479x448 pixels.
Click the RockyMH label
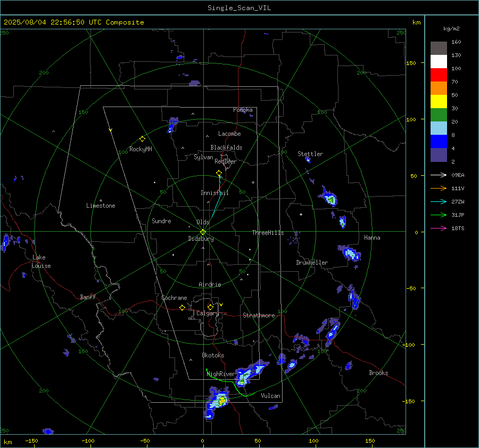[x=141, y=149]
